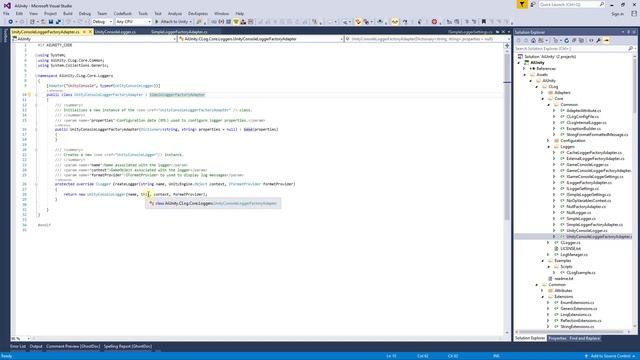Click Collapse All icon in Solution Explorer

(574, 40)
